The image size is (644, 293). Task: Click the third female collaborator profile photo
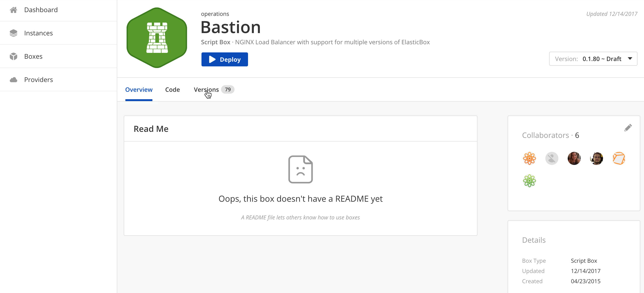(574, 159)
